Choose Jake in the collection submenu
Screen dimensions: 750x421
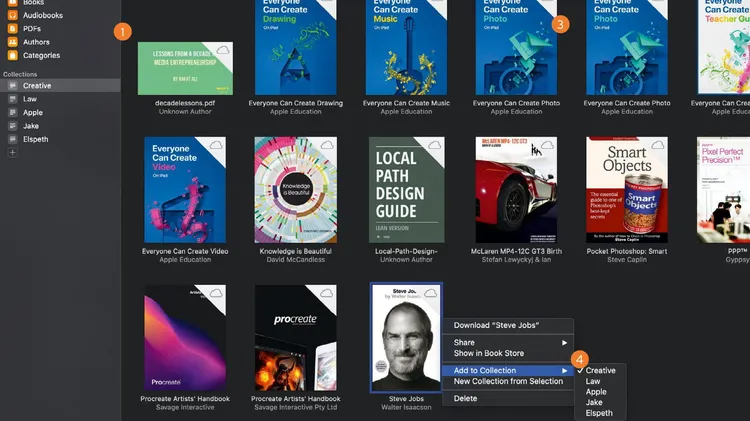(x=594, y=403)
